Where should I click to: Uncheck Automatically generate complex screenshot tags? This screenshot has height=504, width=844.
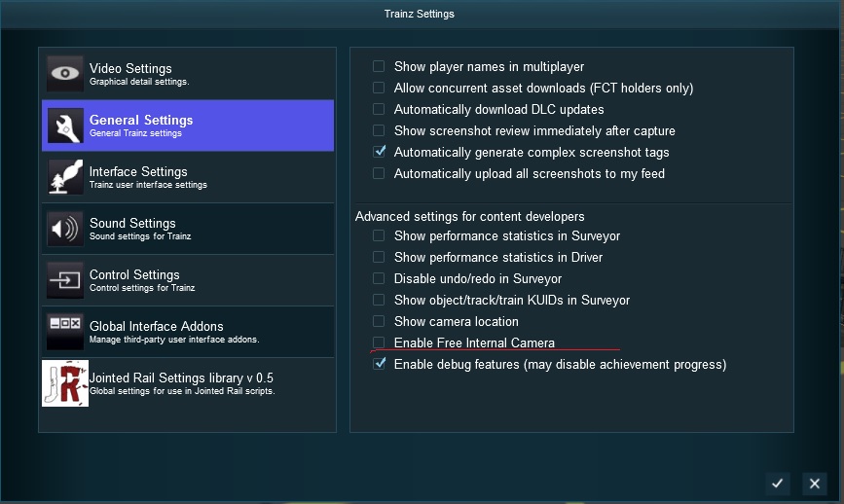(x=379, y=152)
